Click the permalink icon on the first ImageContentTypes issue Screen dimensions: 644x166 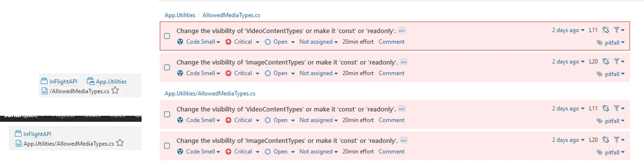coord(606,61)
